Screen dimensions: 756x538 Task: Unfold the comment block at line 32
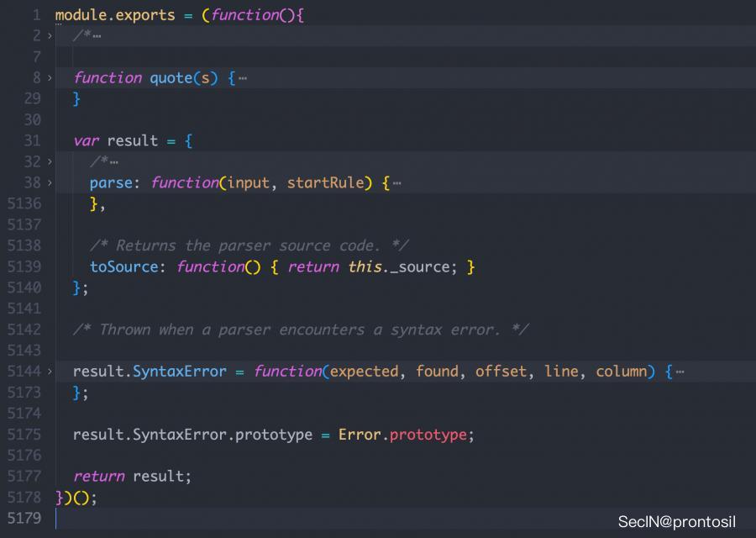click(50, 162)
